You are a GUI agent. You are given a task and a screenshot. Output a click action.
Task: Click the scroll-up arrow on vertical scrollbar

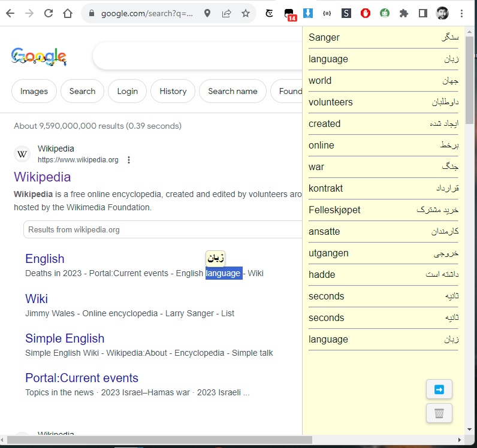(x=469, y=32)
